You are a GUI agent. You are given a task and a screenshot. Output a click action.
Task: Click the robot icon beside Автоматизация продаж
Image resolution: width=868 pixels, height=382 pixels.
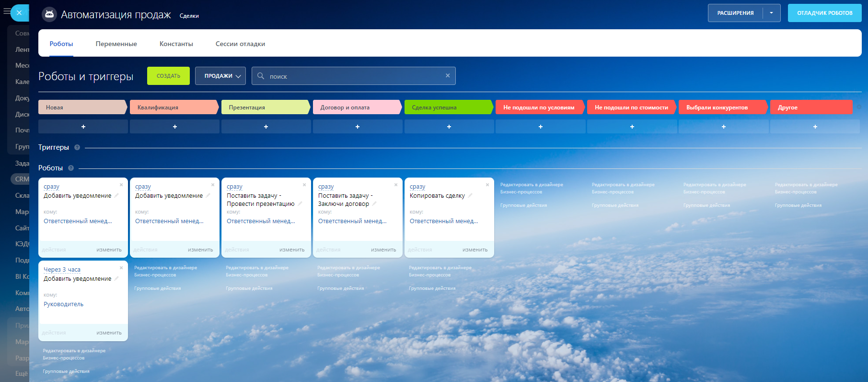pos(49,15)
